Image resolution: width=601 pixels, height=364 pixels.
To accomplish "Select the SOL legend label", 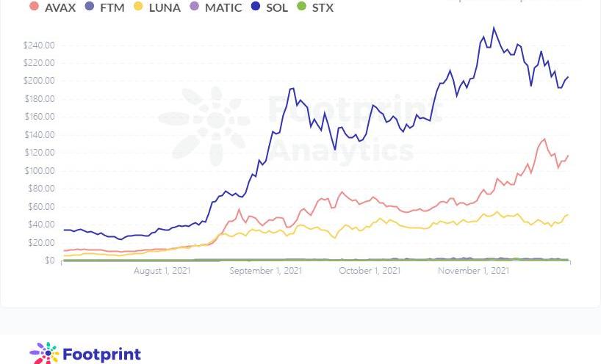I will coord(277,7).
